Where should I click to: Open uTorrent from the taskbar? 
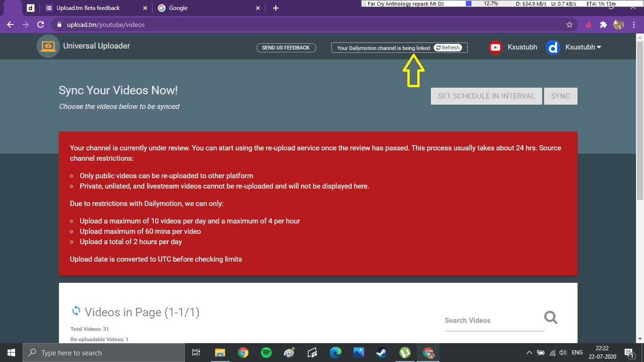click(405, 353)
